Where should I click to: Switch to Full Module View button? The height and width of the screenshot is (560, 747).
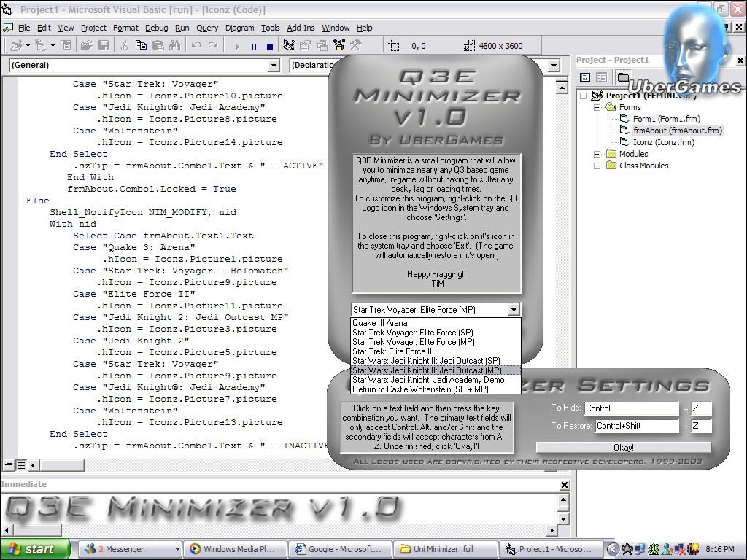21,464
